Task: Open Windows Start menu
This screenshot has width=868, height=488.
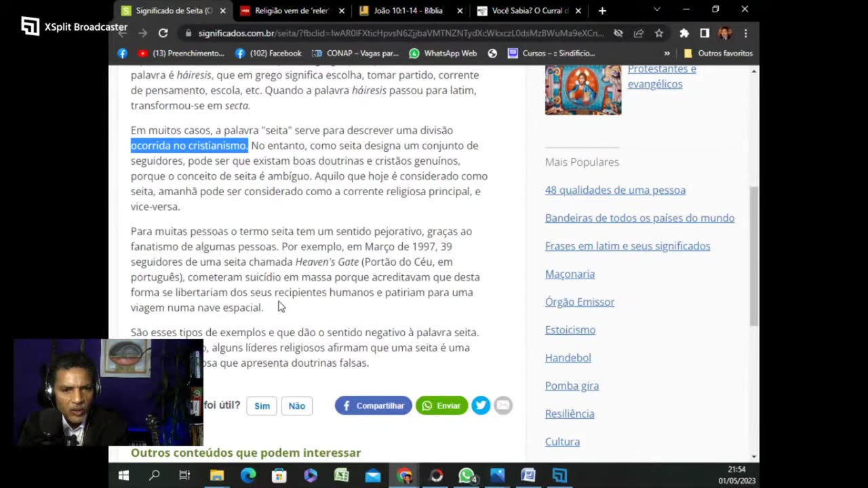Action: tap(123, 475)
